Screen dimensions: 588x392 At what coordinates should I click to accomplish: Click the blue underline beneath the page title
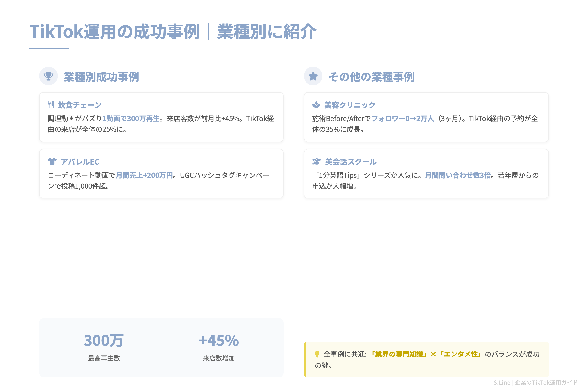click(x=49, y=48)
